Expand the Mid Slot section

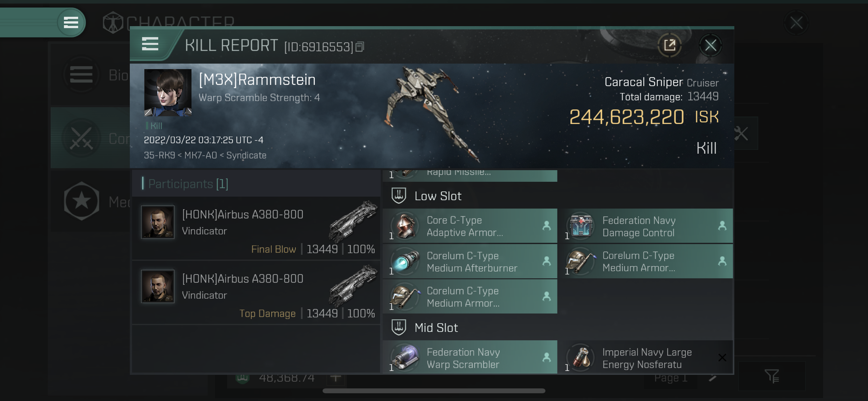[436, 327]
